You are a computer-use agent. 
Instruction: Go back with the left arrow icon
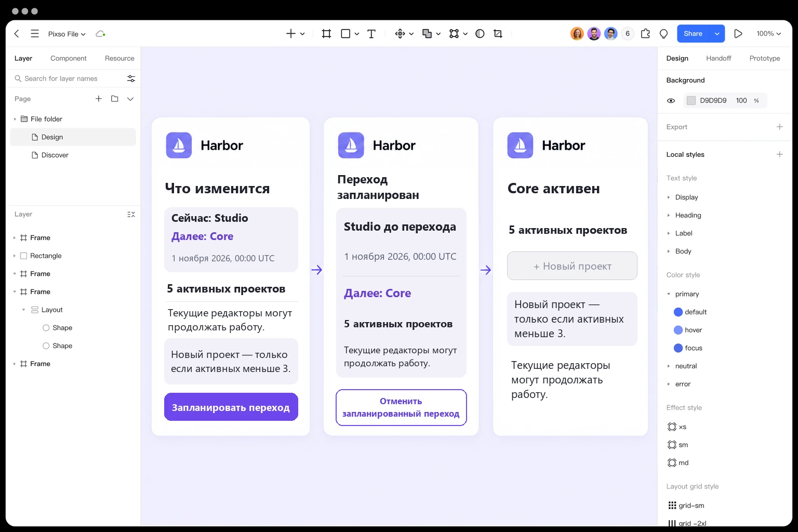[x=17, y=34]
